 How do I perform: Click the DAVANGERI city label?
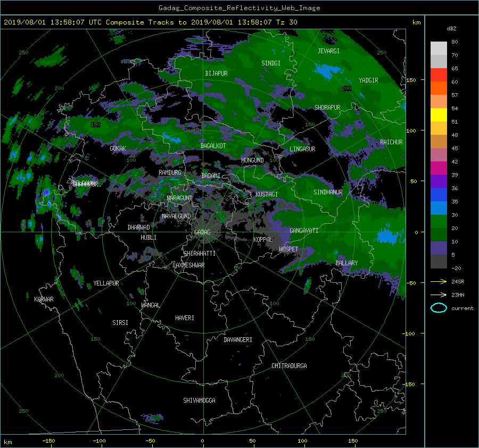coord(238,340)
